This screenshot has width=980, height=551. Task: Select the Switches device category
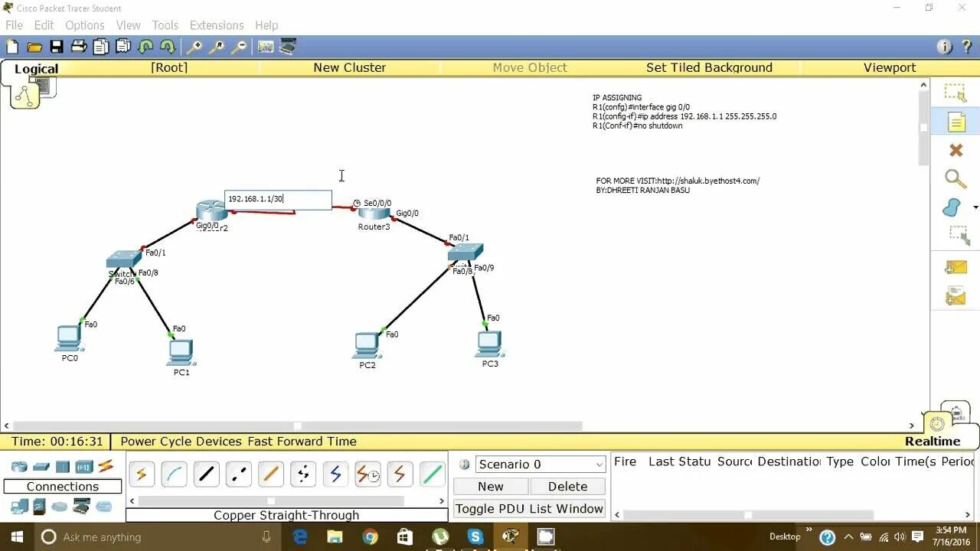click(x=41, y=467)
